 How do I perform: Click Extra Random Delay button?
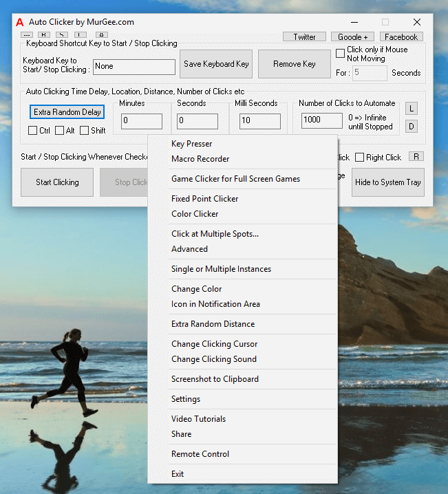[x=67, y=112]
